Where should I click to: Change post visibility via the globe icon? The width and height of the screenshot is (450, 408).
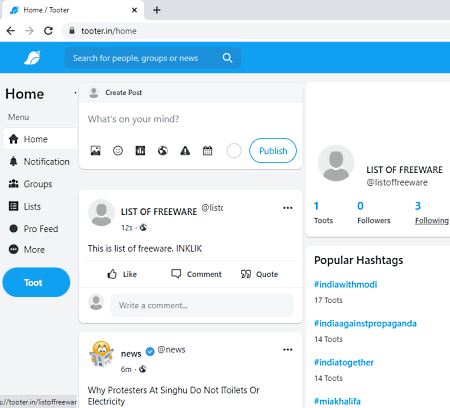(x=163, y=151)
